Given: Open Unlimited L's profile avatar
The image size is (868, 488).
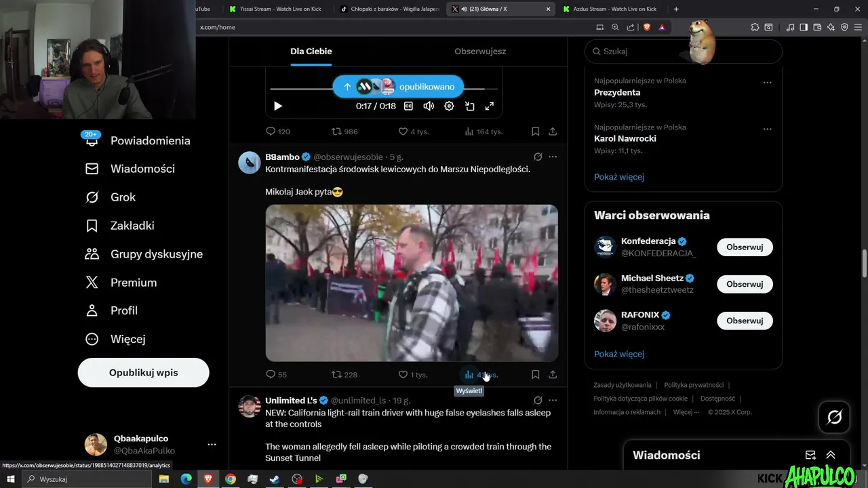Looking at the screenshot, I should pyautogui.click(x=250, y=406).
